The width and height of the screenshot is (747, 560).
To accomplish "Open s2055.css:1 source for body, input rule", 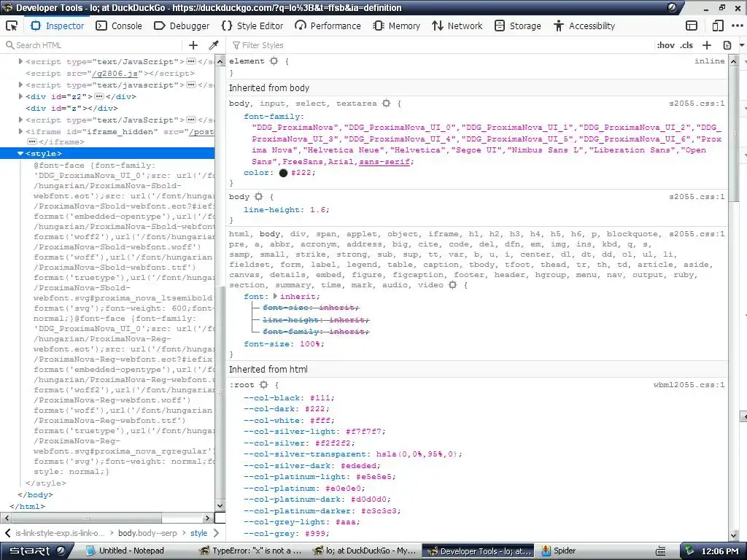I will tap(697, 104).
